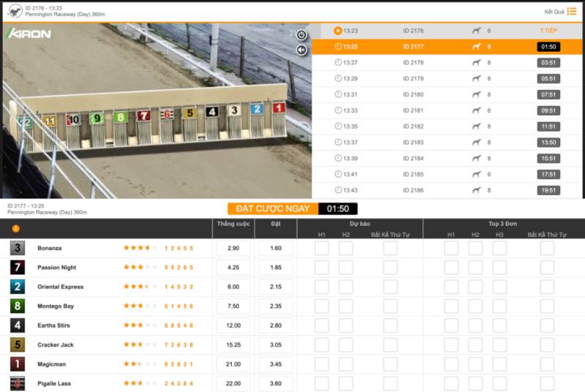The height and width of the screenshot is (392, 585).
Task: Click the 03:51 countdown for race 2178
Action: pos(548,63)
